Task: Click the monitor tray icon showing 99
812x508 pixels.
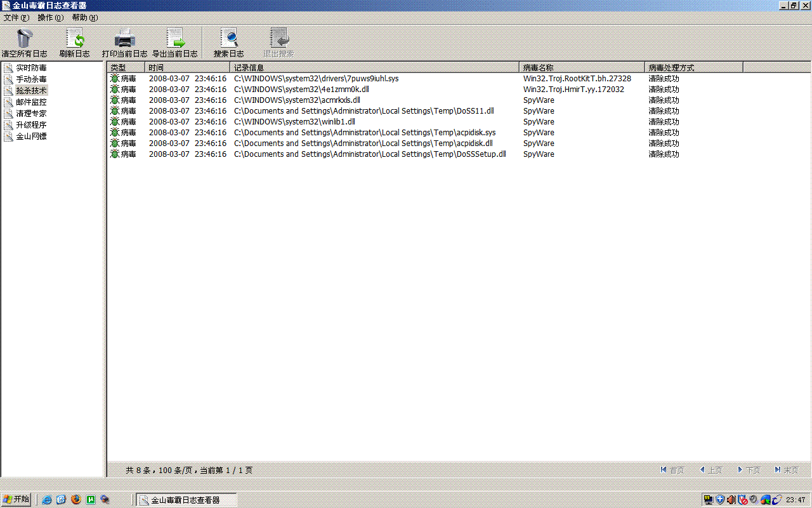Action: [709, 500]
